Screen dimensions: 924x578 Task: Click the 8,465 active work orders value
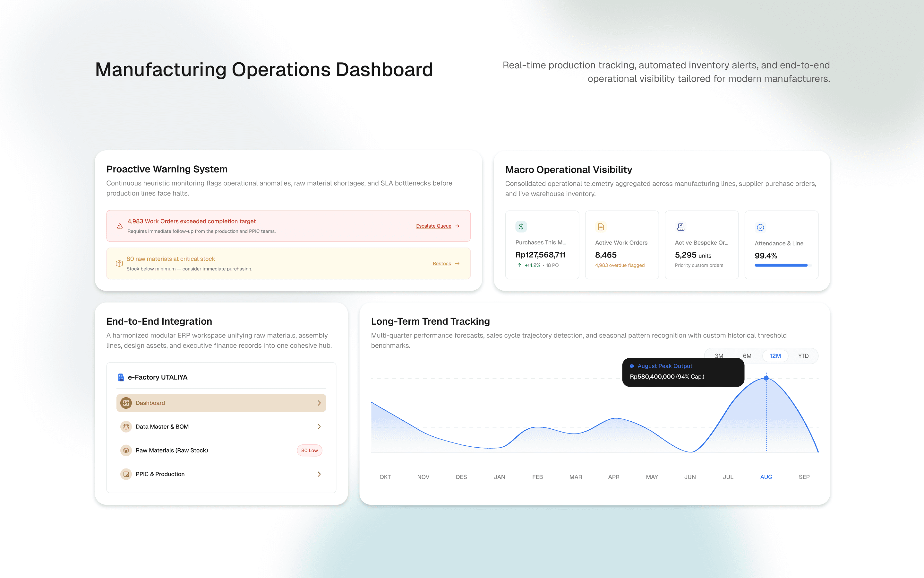pyautogui.click(x=605, y=255)
